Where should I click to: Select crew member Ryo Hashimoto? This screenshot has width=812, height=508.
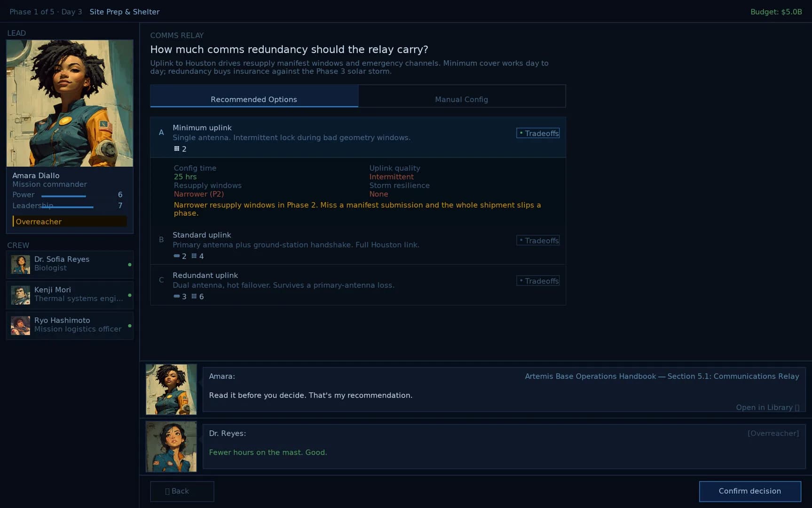(x=70, y=325)
